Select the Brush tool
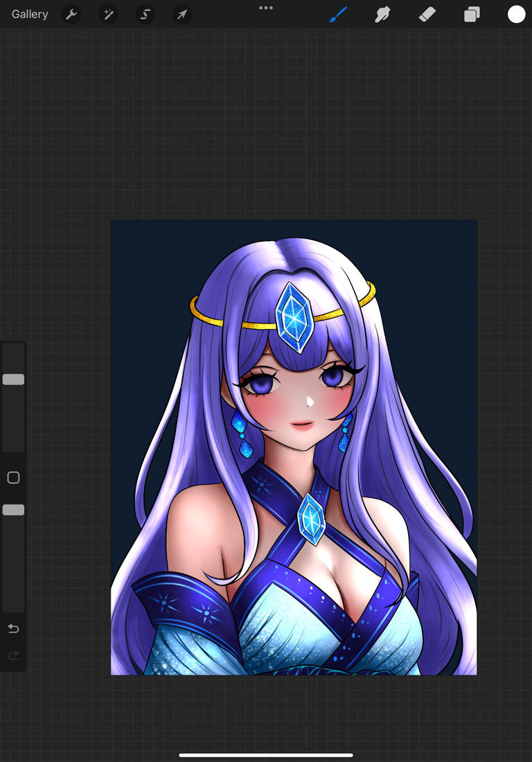Screen dimensions: 532x762 coord(338,15)
